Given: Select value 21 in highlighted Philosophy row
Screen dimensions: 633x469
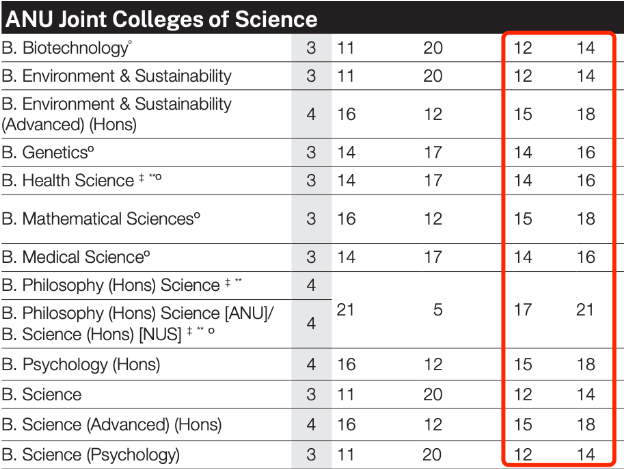Looking at the screenshot, I should pos(585,310).
